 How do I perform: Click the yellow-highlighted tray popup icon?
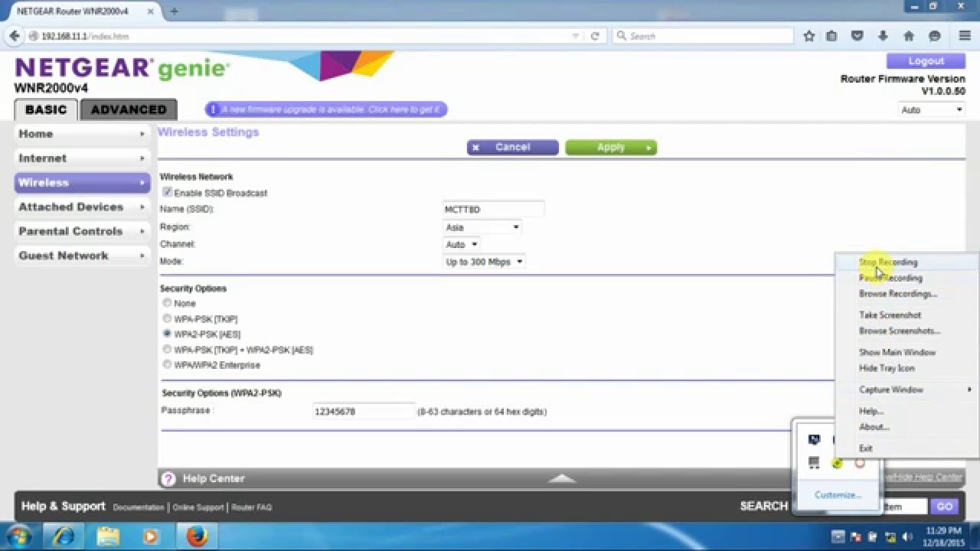837,463
